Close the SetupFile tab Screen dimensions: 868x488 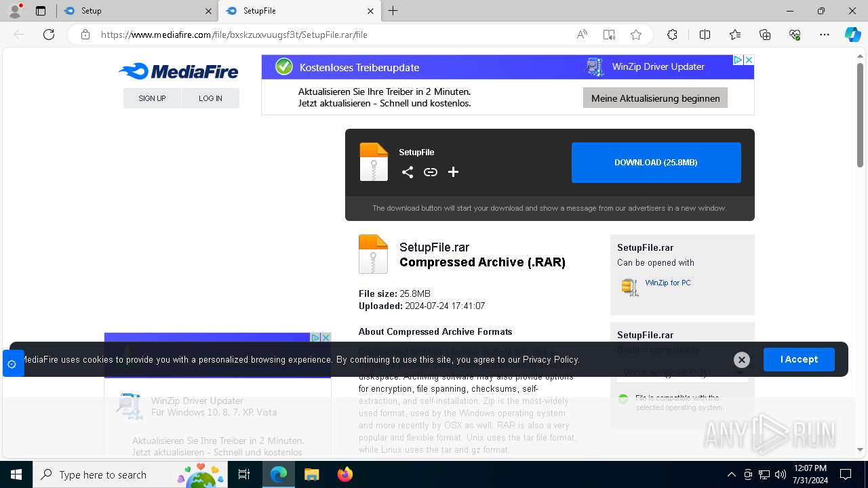[x=370, y=11]
